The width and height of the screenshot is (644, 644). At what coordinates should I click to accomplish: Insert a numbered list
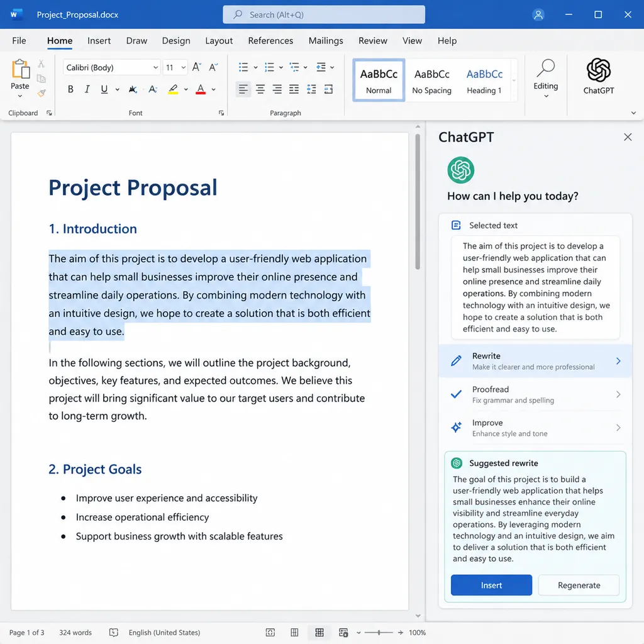coord(269,67)
